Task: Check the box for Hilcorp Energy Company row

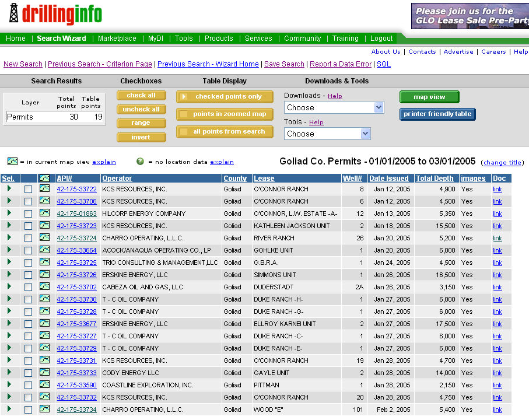Action: pos(29,214)
